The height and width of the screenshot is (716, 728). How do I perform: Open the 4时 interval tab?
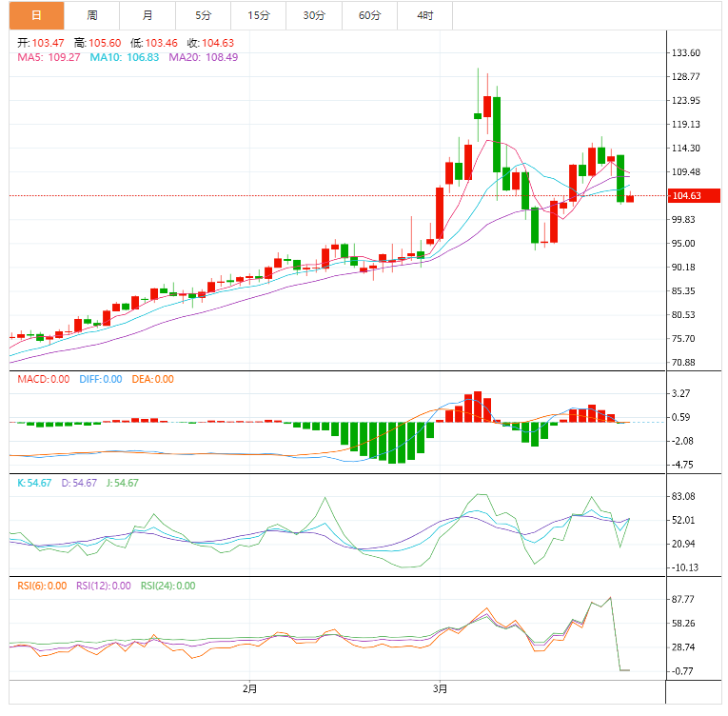tap(424, 15)
